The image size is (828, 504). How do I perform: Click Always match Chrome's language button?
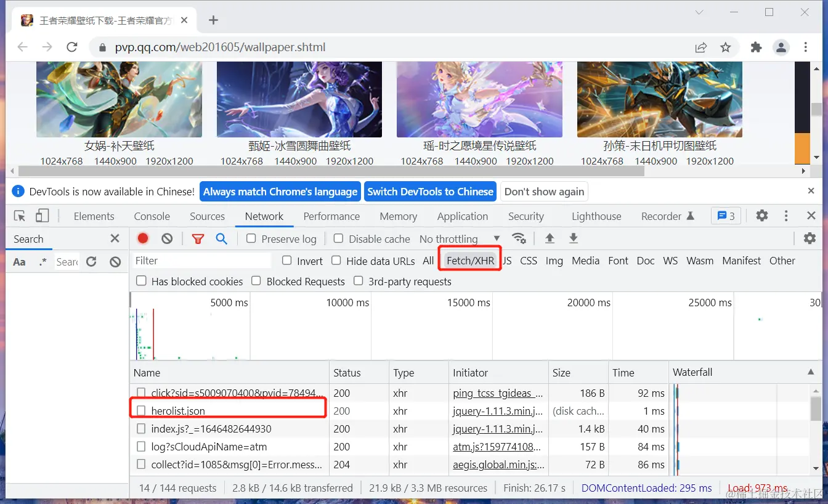point(280,192)
